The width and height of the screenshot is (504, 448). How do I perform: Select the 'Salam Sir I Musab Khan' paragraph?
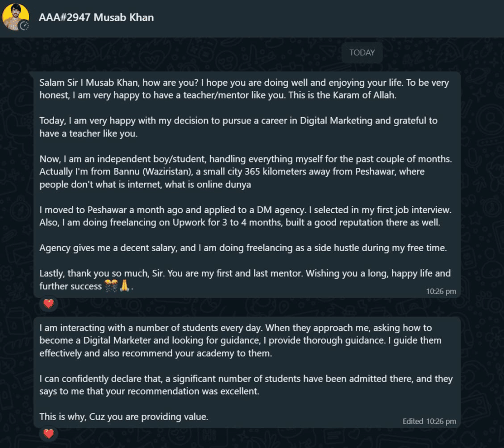click(x=244, y=89)
